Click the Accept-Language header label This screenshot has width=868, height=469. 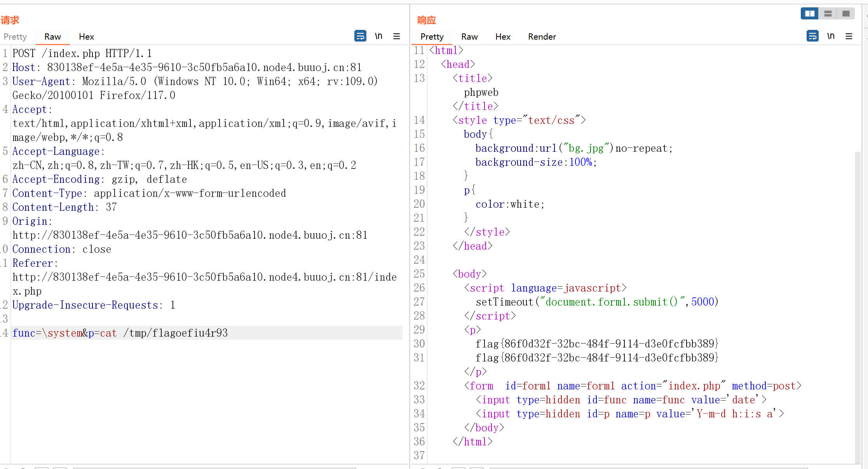pos(59,151)
